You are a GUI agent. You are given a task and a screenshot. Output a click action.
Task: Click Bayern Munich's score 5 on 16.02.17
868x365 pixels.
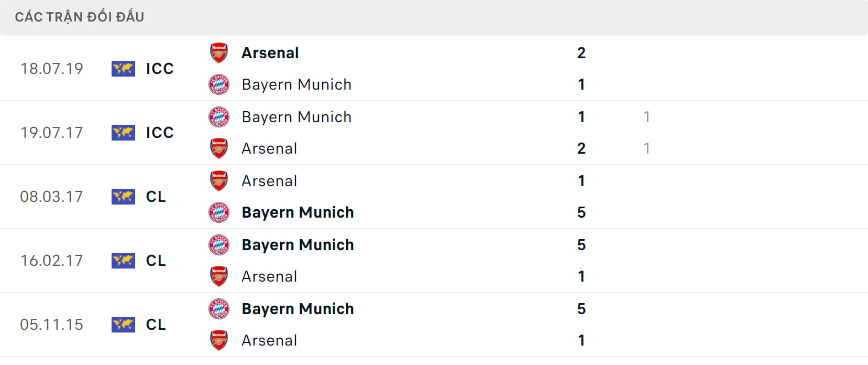pyautogui.click(x=581, y=245)
